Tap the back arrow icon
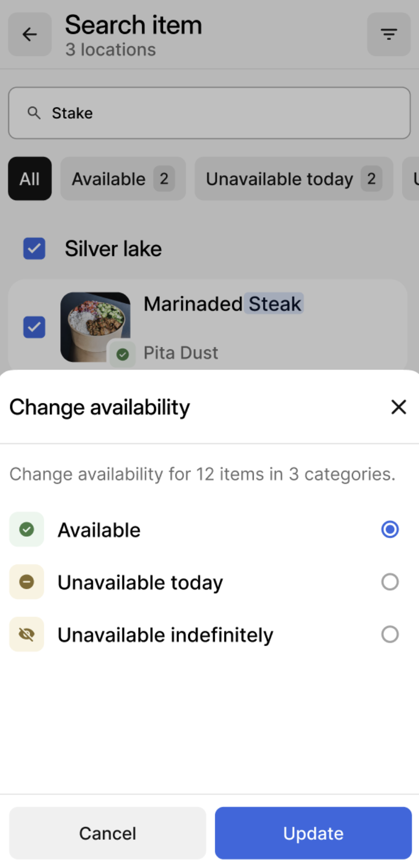 30,35
